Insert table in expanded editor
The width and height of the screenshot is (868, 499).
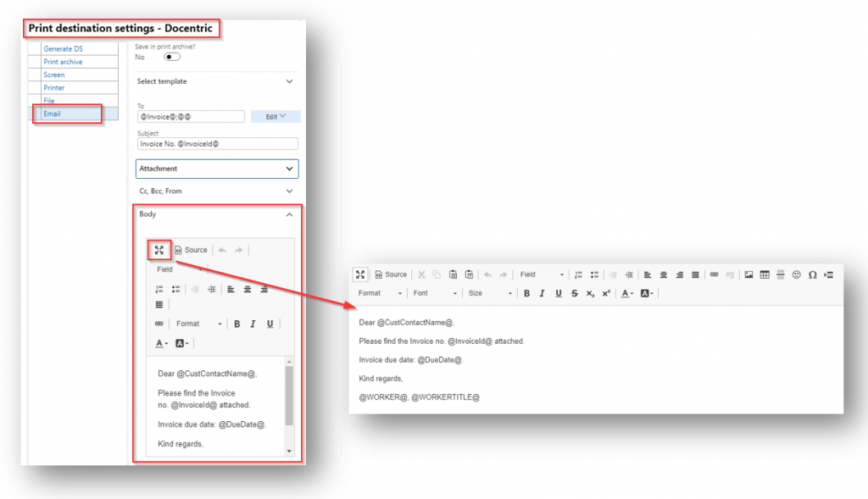click(765, 274)
